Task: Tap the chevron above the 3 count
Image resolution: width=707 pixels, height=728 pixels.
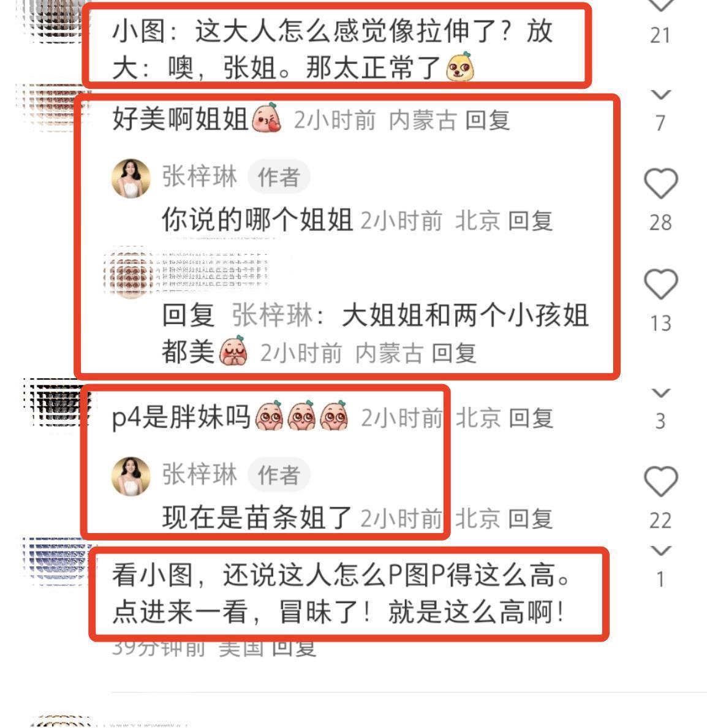Action: [x=661, y=393]
